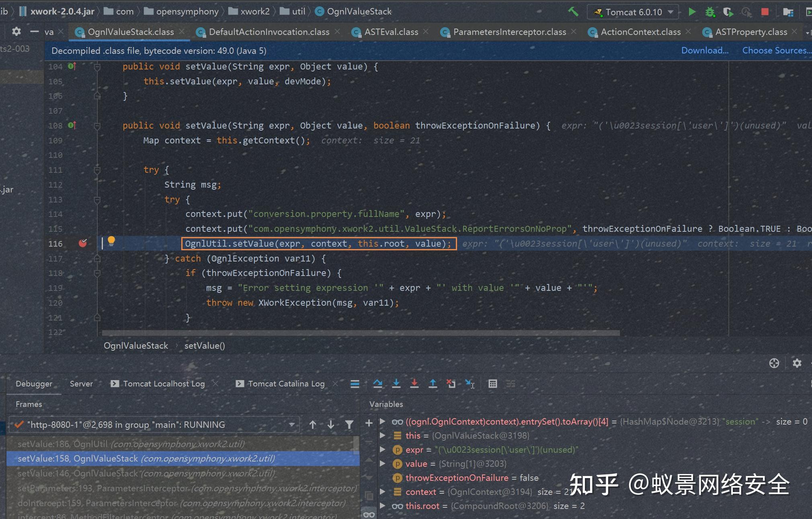This screenshot has height=519, width=812.
Task: Close the ASTEval.class tab
Action: pyautogui.click(x=426, y=31)
